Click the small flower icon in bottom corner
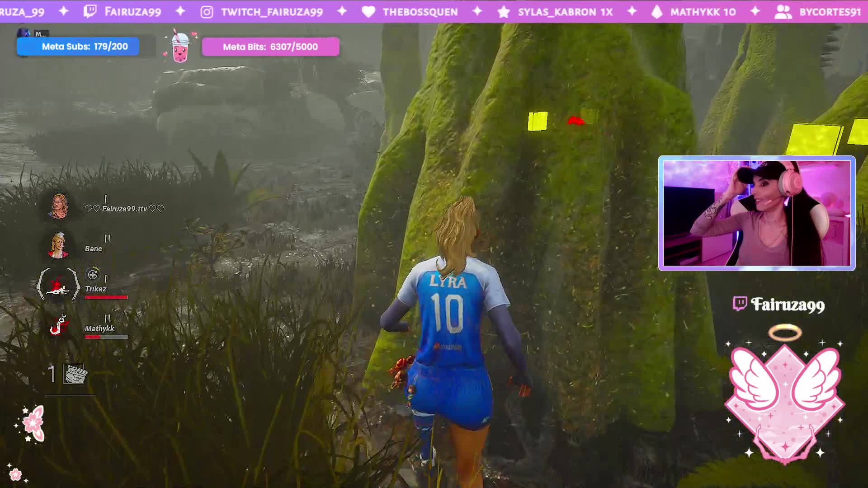Viewport: 868px width, 488px height. [16, 474]
